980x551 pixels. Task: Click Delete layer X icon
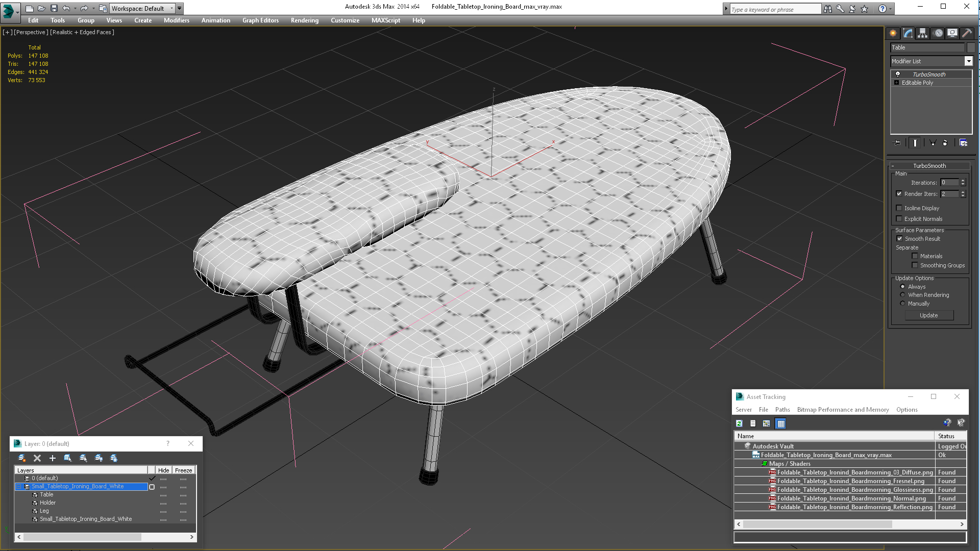pyautogui.click(x=37, y=458)
